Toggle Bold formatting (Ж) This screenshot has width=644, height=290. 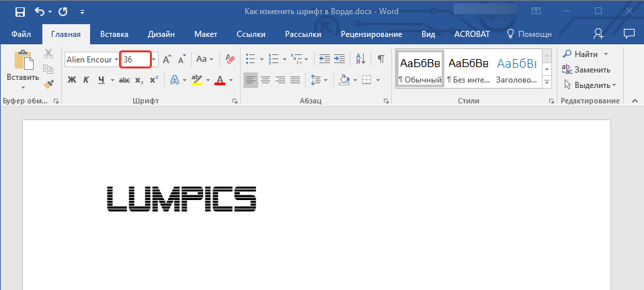(x=72, y=80)
